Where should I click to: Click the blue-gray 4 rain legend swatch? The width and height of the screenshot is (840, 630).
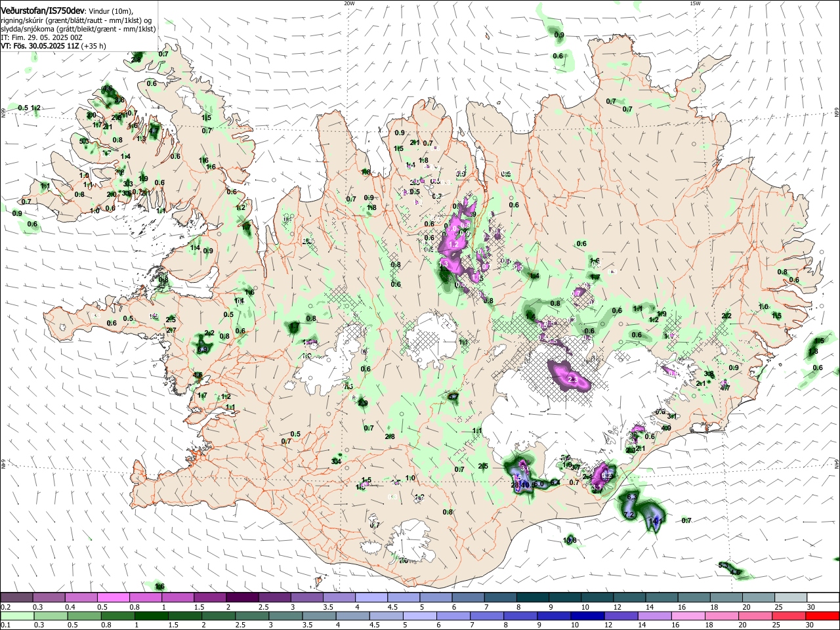click(352, 616)
